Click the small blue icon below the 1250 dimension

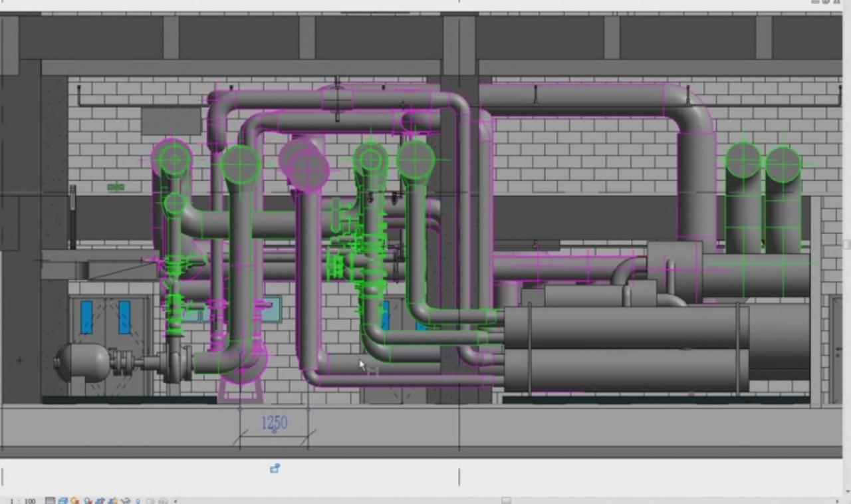coord(275,469)
